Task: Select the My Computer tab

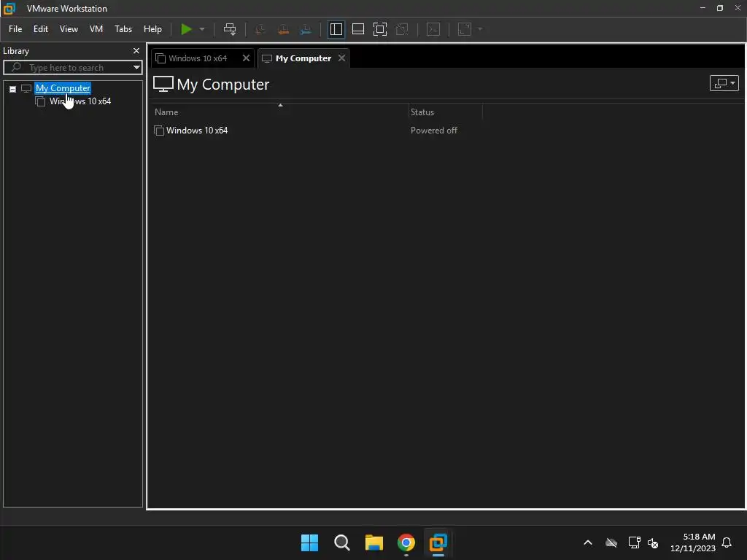Action: 303,58
